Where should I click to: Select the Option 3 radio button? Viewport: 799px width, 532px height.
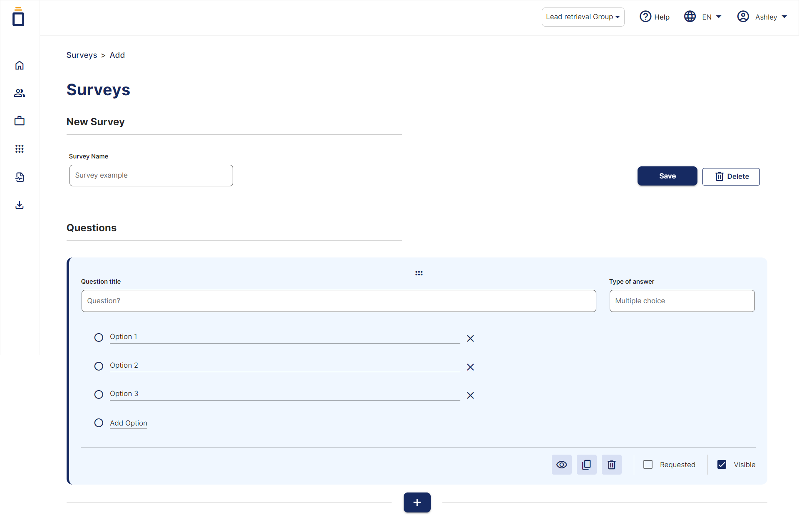point(99,395)
